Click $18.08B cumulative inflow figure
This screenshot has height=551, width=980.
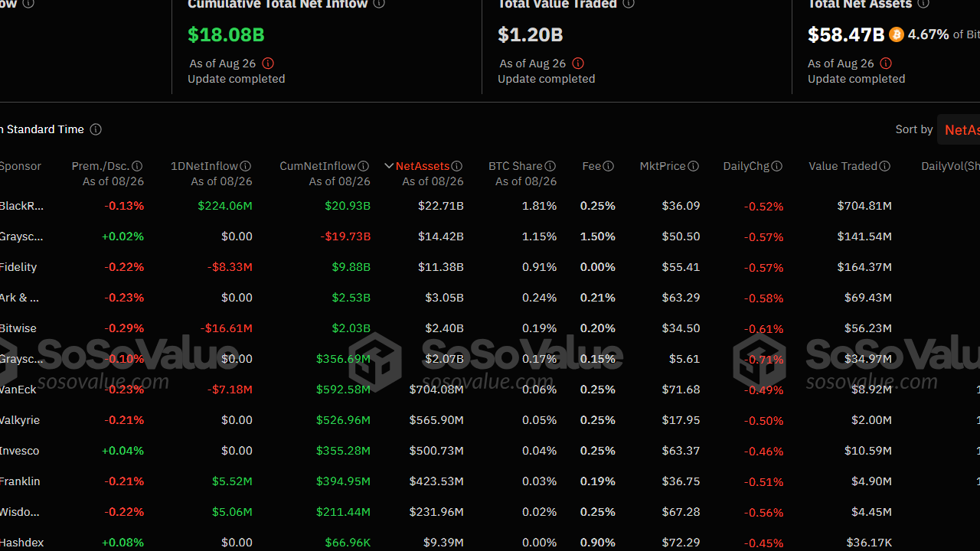[x=226, y=34]
